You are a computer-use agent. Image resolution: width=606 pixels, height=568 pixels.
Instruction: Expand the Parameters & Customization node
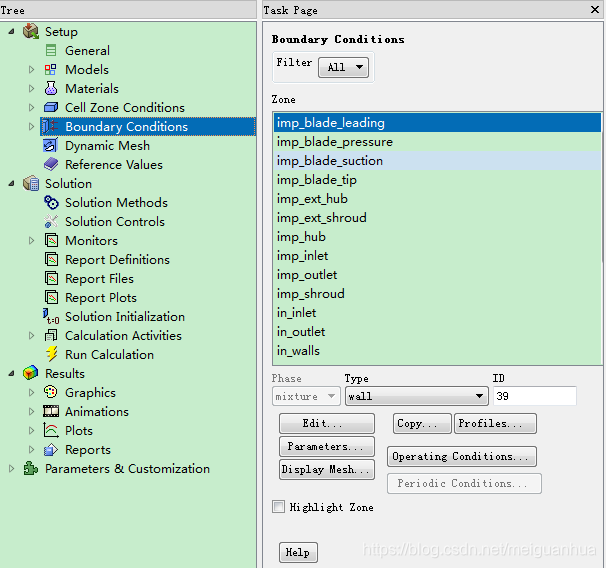pyautogui.click(x=12, y=469)
